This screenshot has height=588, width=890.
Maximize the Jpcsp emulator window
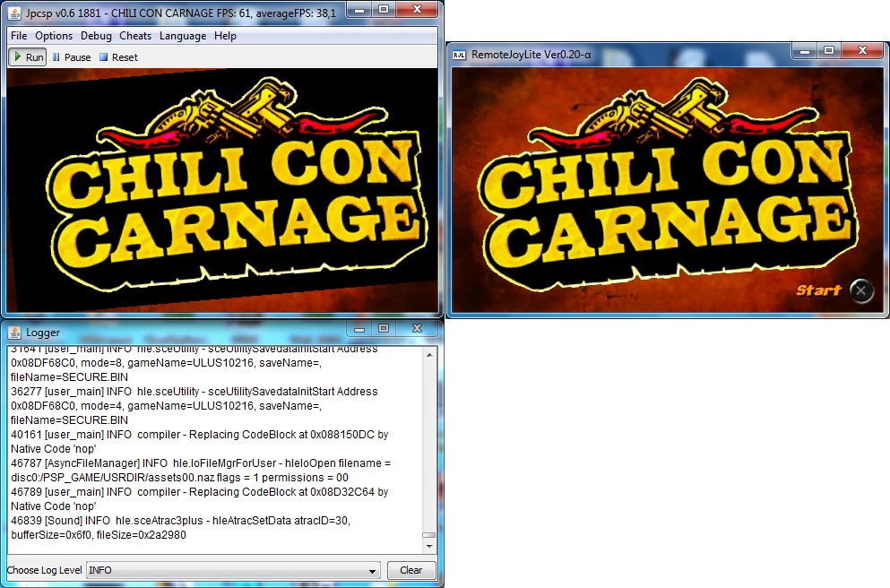(384, 9)
